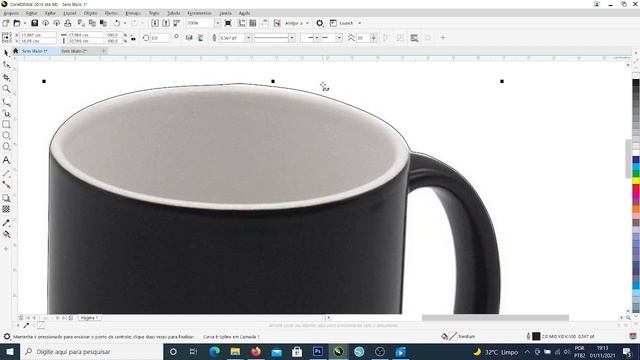Open the Open-file dropdown arrow
Screen dimensions: 640x360
coord(24,23)
